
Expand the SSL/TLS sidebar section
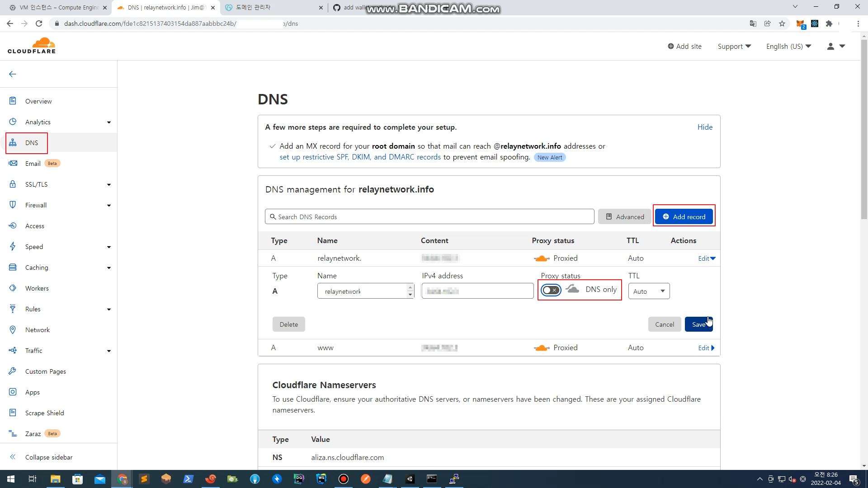(108, 185)
